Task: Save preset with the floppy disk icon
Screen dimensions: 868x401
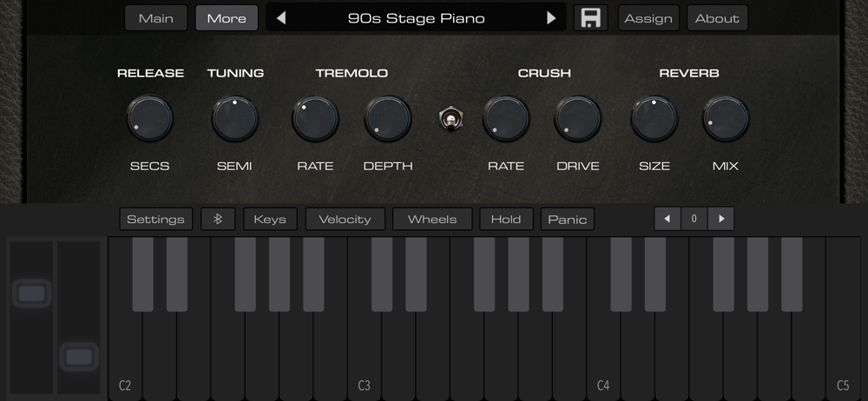Action: (590, 17)
